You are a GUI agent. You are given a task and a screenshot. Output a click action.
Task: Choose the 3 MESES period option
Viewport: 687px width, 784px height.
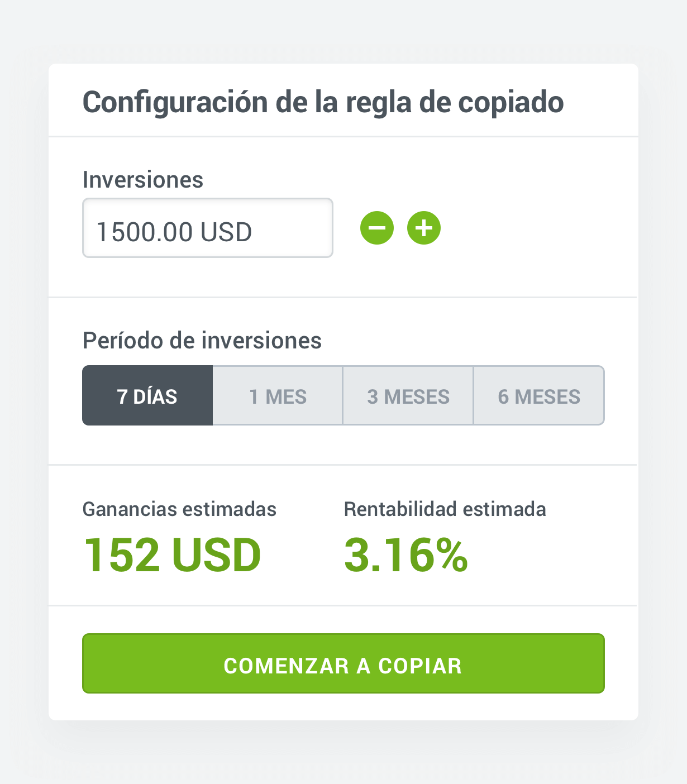[408, 395]
